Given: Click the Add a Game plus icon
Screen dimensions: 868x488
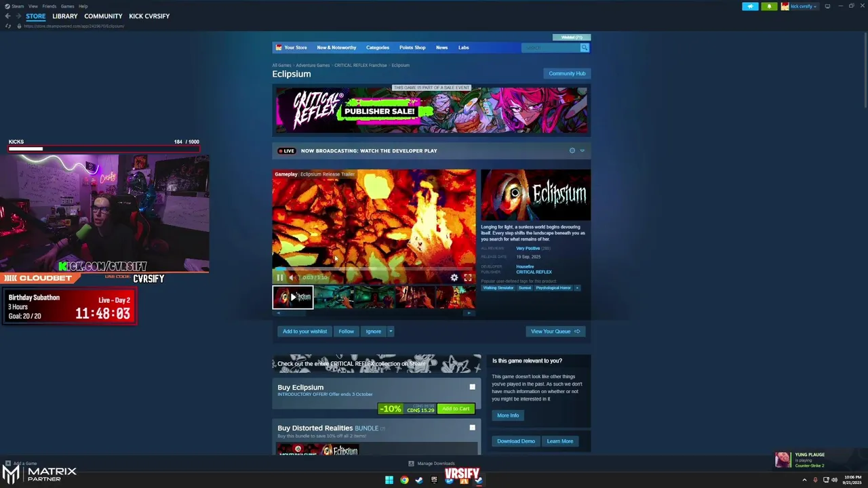Looking at the screenshot, I should point(8,464).
